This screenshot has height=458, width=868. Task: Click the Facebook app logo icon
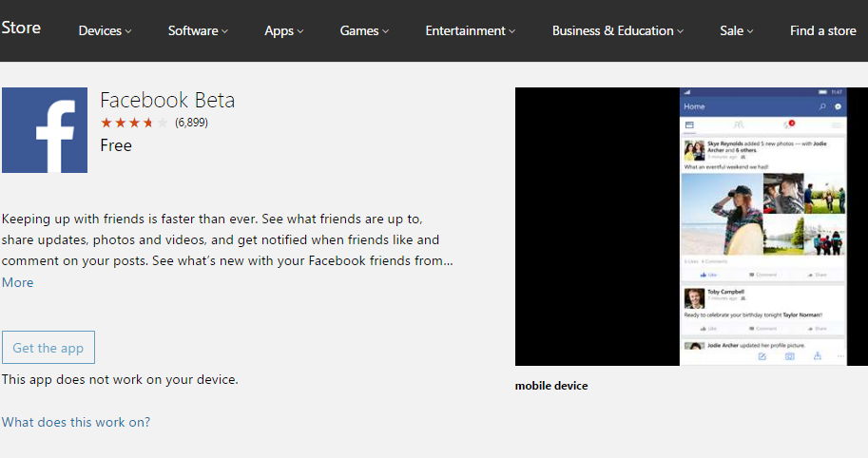pyautogui.click(x=45, y=130)
